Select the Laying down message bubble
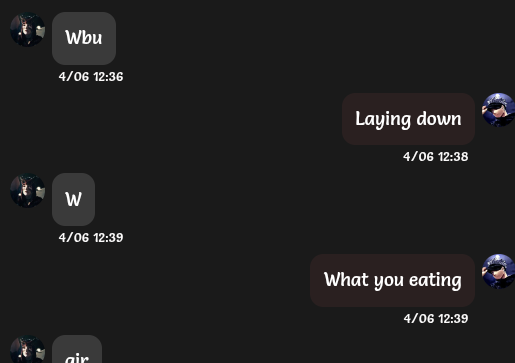The height and width of the screenshot is (363, 515). click(408, 119)
